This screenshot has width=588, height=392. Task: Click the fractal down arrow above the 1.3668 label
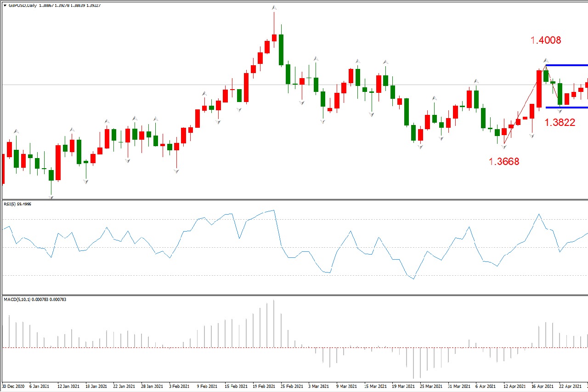coord(504,147)
